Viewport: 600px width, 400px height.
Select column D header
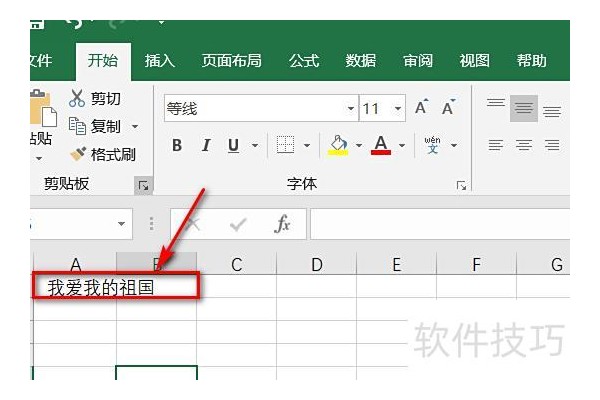[x=316, y=264]
